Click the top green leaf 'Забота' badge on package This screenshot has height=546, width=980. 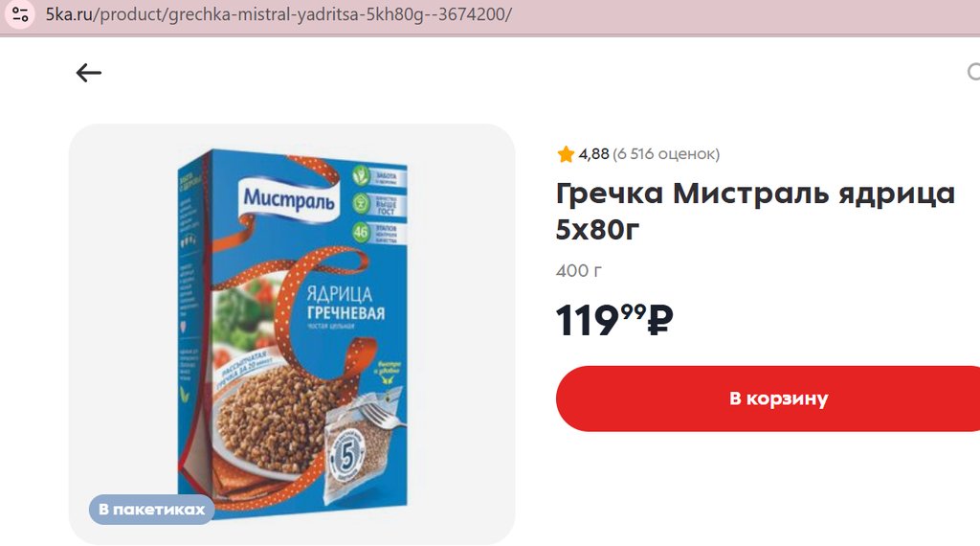pos(378,175)
